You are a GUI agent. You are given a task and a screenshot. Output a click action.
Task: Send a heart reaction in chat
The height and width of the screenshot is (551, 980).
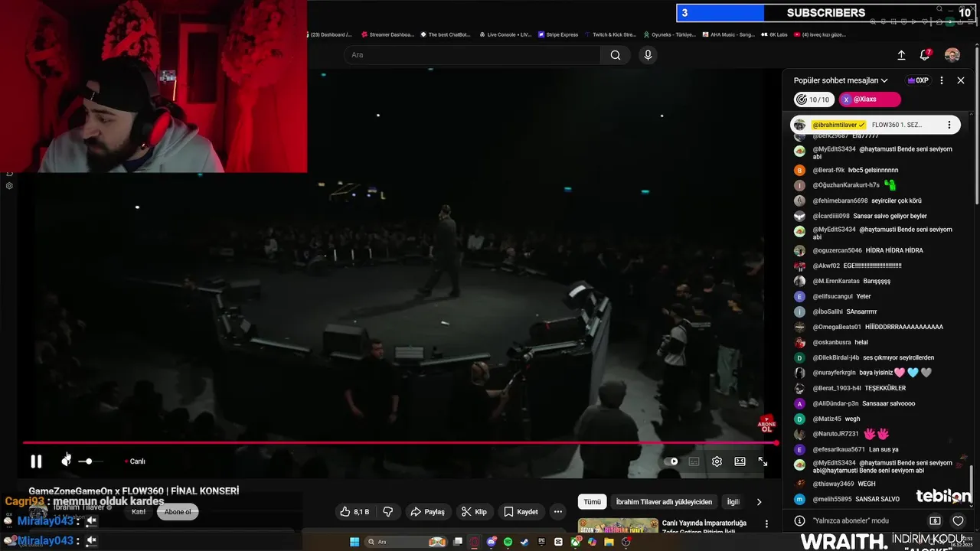pyautogui.click(x=958, y=520)
